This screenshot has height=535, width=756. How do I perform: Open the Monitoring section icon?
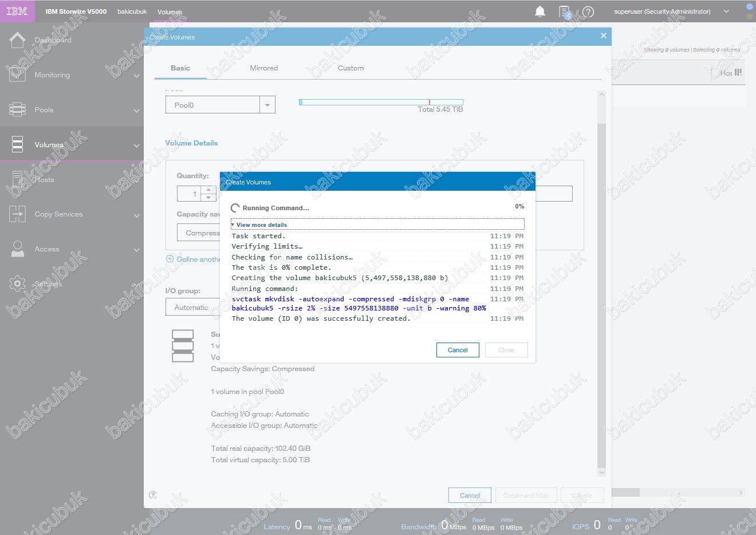tap(18, 74)
